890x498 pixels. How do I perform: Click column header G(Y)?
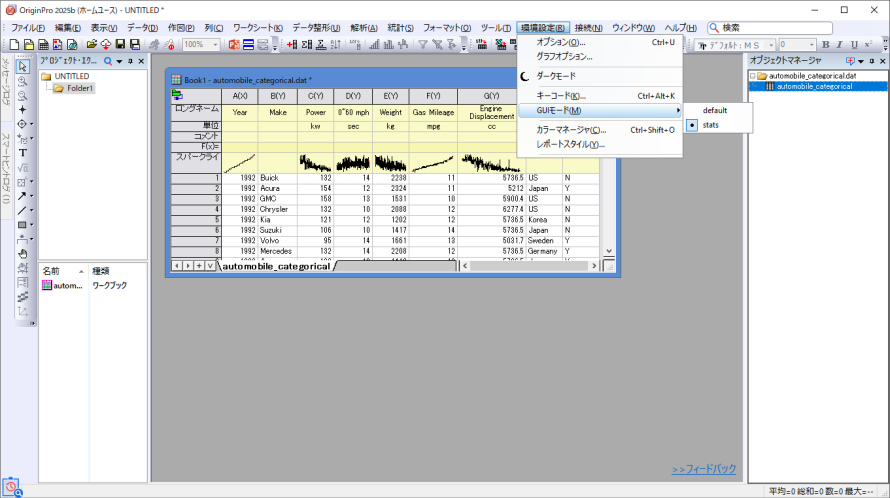491,96
